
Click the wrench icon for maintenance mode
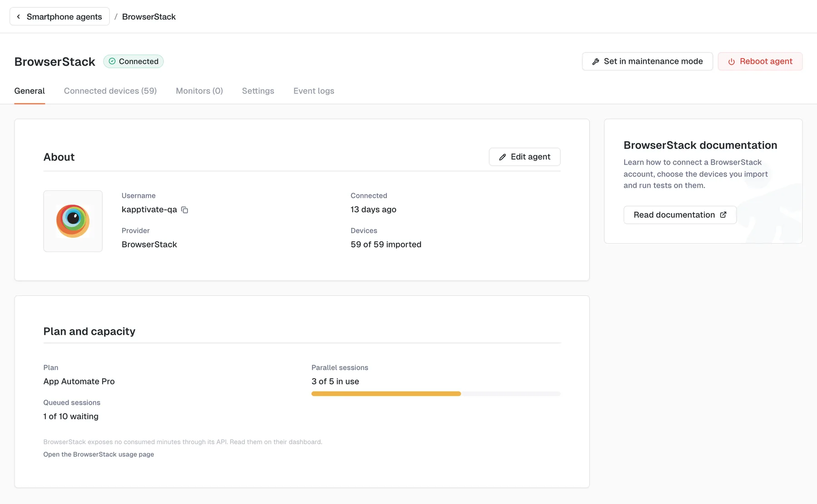click(x=596, y=62)
